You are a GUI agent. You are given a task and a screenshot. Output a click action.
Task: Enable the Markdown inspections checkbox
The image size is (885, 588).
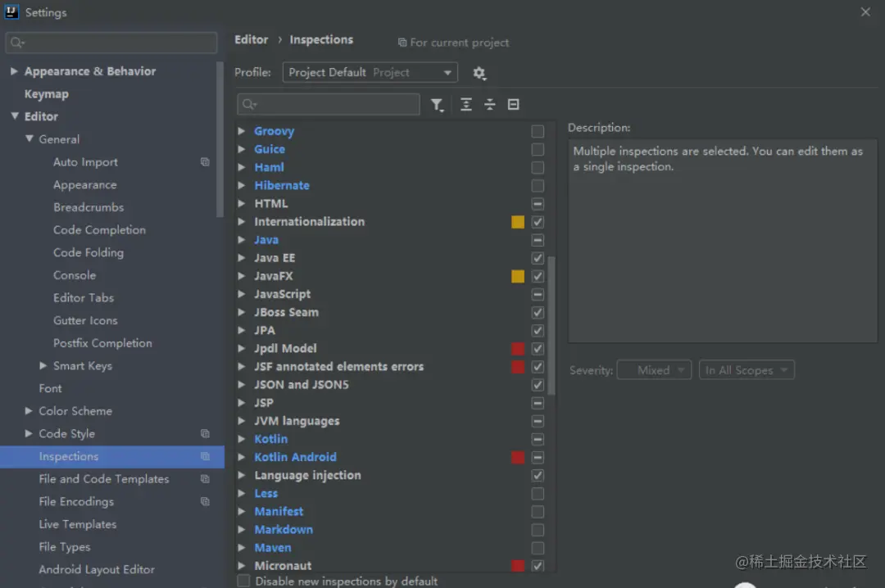click(538, 530)
